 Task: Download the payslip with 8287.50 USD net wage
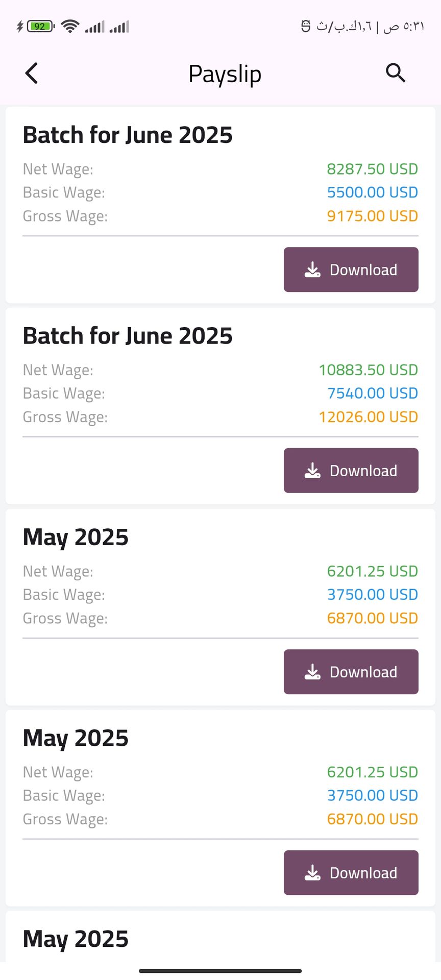click(351, 269)
